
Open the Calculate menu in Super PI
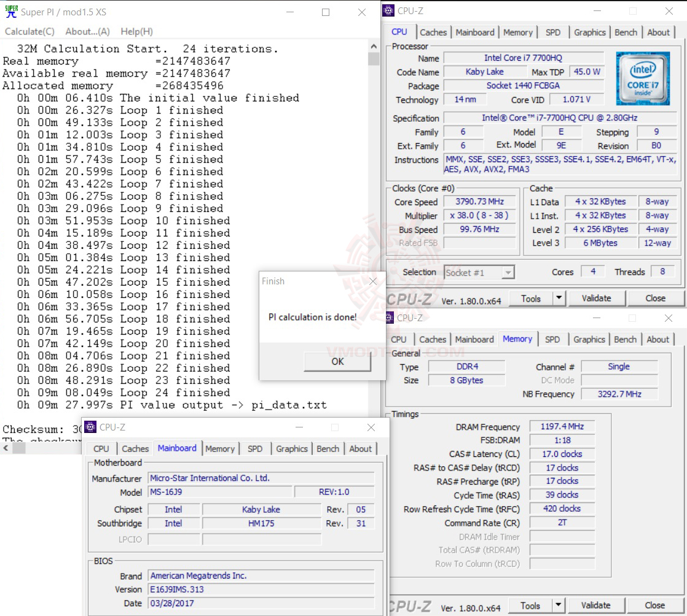click(29, 31)
